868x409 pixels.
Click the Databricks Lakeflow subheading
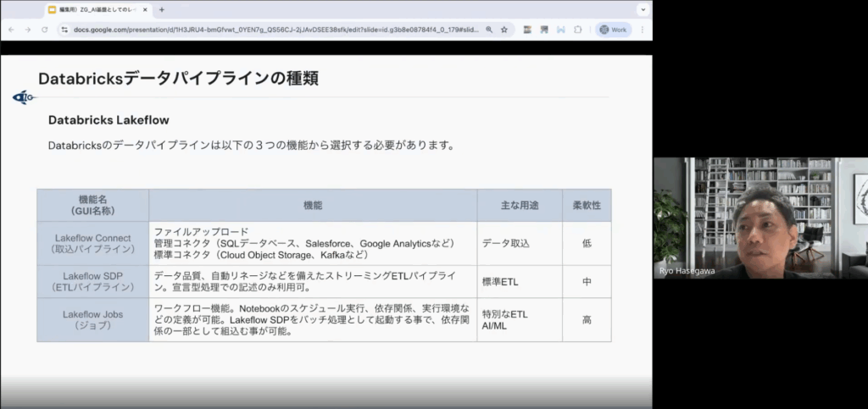coord(108,120)
